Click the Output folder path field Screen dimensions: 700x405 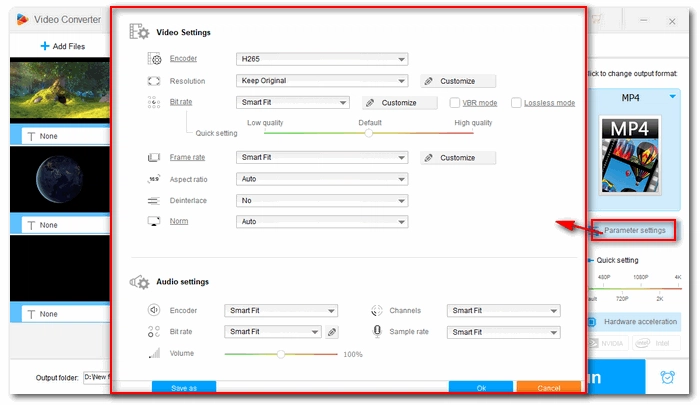tap(97, 377)
